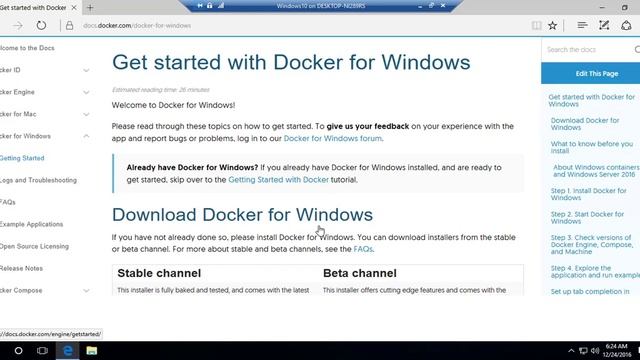Open Cortana circle on taskbar
This screenshot has height=360, width=640.
[18, 351]
